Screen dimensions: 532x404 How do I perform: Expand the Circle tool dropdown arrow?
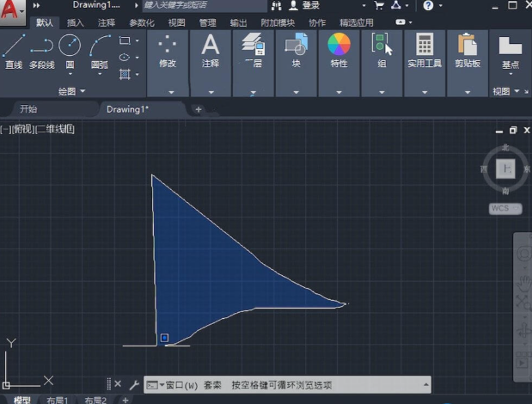(x=70, y=74)
